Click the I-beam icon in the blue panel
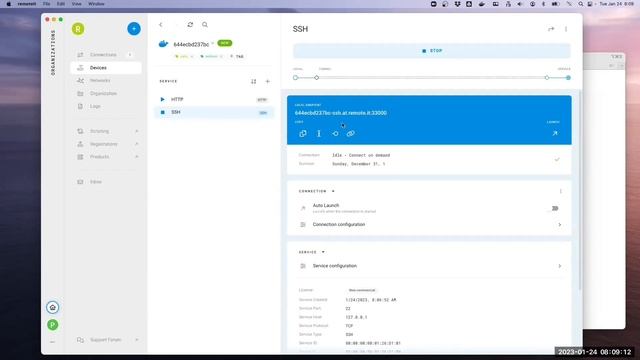Image resolution: width=640 pixels, height=360 pixels. 319,133
